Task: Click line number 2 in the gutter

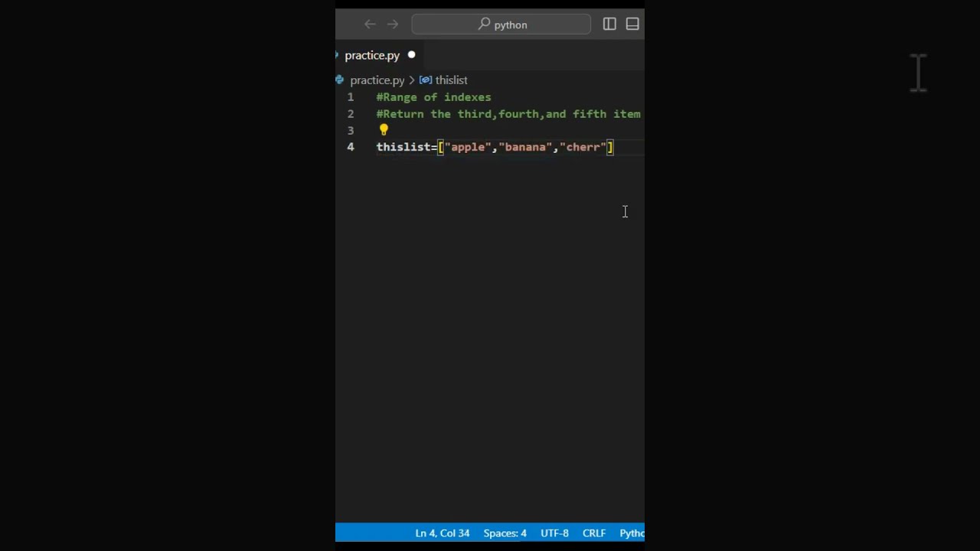Action: click(351, 114)
